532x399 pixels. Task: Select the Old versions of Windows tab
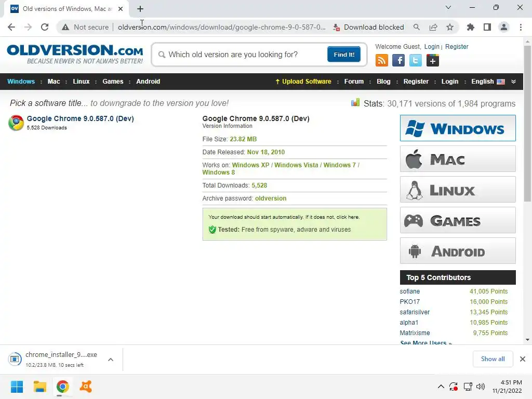[x=66, y=9]
